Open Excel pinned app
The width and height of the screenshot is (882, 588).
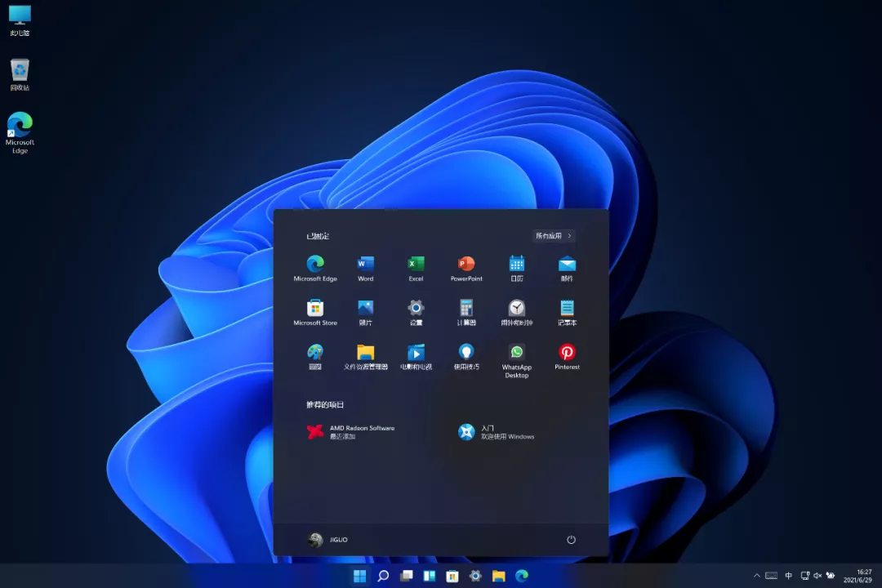coord(416,269)
